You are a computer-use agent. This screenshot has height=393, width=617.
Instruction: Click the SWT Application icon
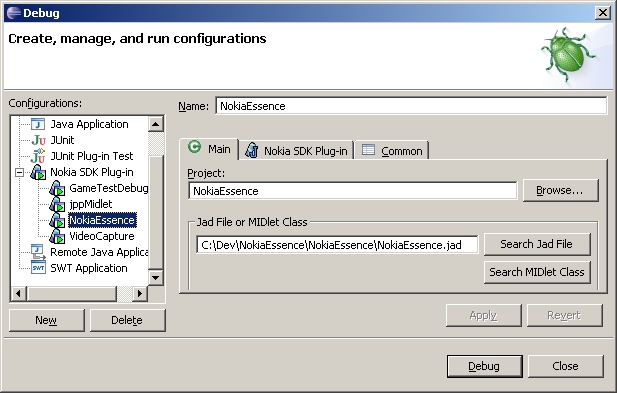(38, 268)
